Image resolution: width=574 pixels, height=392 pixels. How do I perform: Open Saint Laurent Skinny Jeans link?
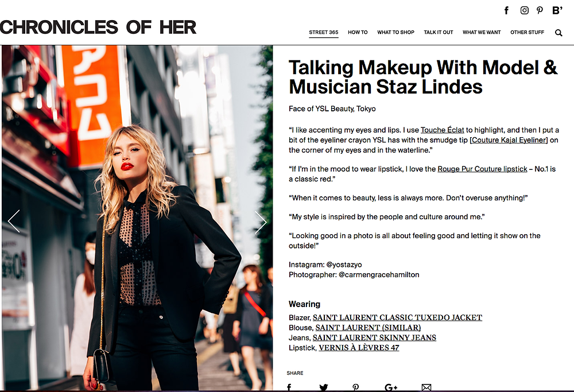(x=374, y=337)
